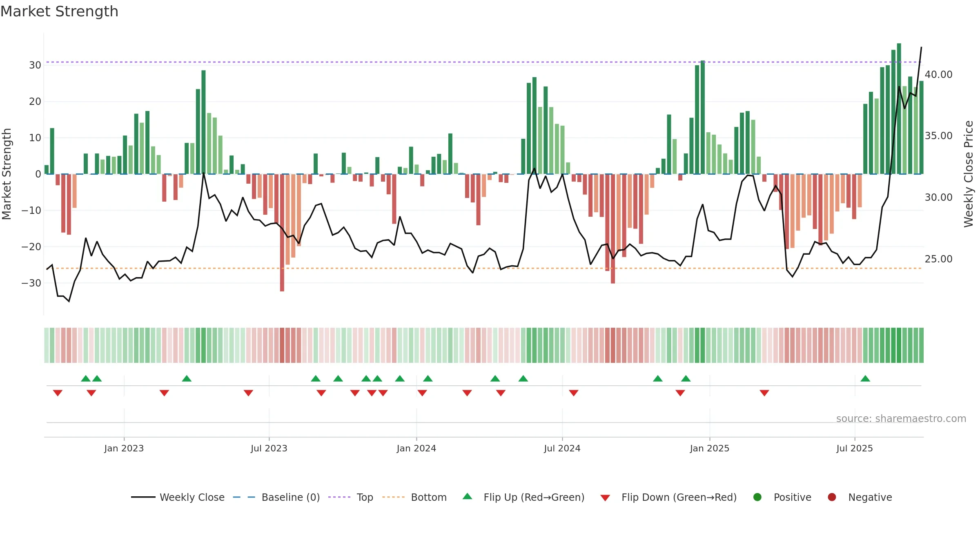Viewport: 980px width, 551px height.
Task: Toggle the Weekly Close legend entry
Action: (x=178, y=497)
